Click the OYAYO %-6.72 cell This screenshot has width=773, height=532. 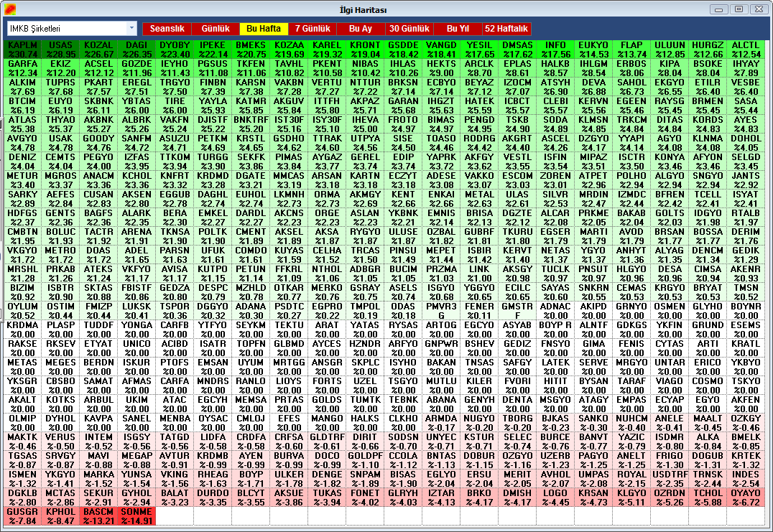746,498
